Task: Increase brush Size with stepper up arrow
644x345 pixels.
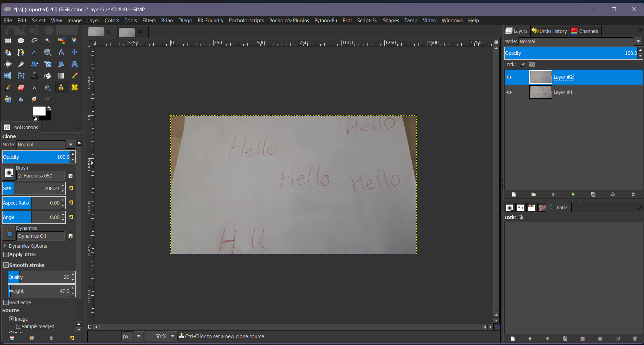Action: tap(63, 186)
